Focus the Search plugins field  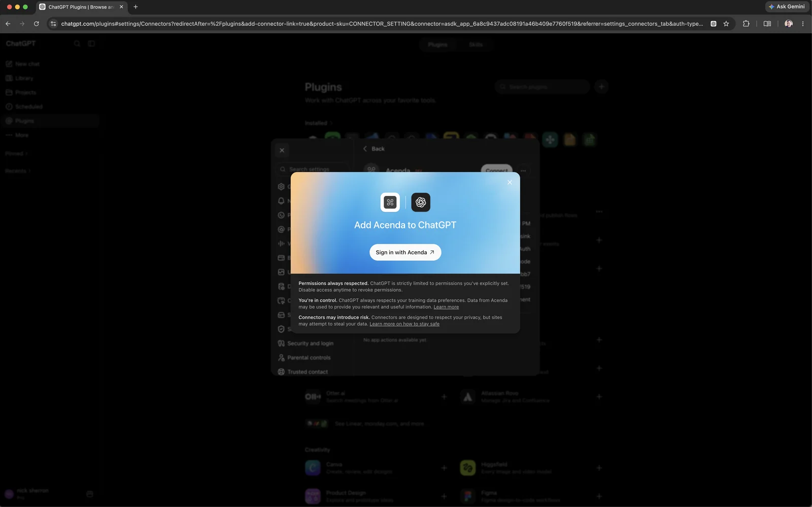click(x=542, y=87)
